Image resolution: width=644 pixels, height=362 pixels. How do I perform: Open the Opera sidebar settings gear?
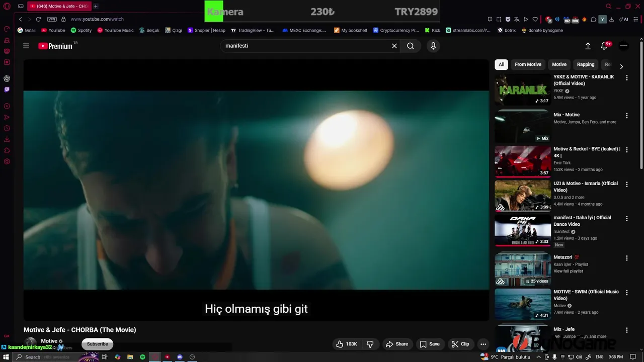[7, 161]
